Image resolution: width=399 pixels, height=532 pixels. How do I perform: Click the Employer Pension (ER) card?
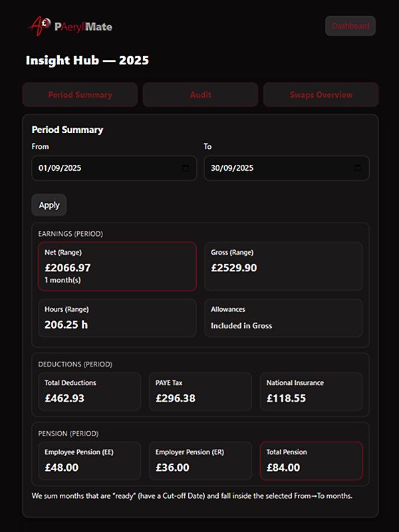(200, 461)
